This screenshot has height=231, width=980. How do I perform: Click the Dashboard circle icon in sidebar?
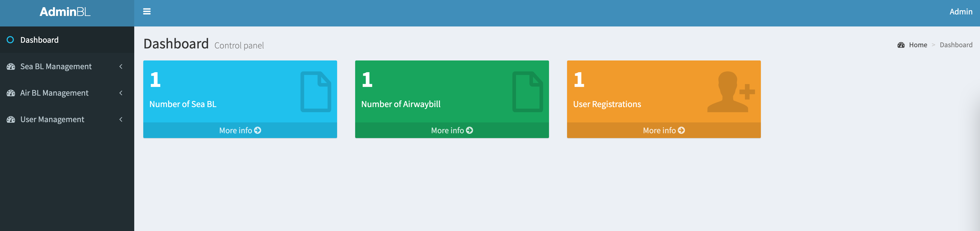click(x=10, y=40)
